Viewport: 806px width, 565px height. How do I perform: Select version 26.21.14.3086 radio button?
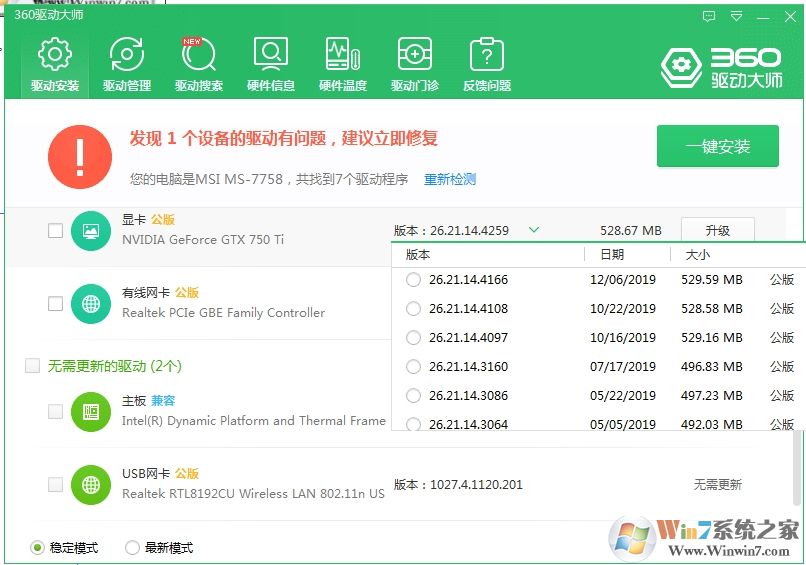413,395
